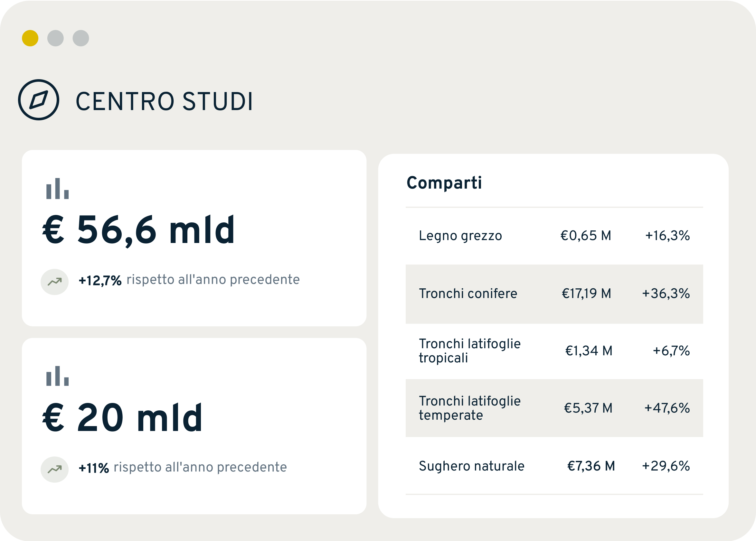Click the +36,3% value for Tronchi conifere
This screenshot has width=756, height=541.
[x=666, y=294]
